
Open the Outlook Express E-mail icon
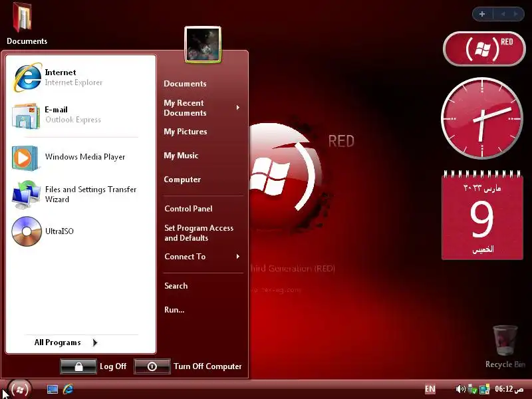click(x=26, y=116)
